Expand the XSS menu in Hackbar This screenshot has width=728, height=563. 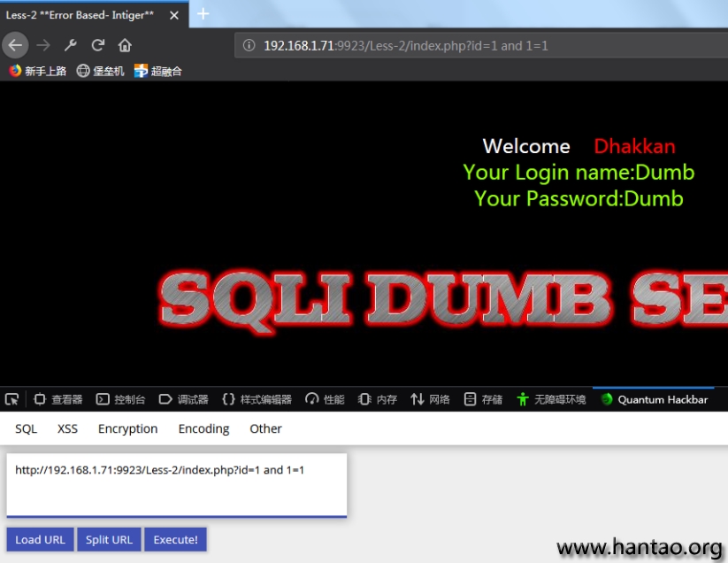click(x=67, y=428)
